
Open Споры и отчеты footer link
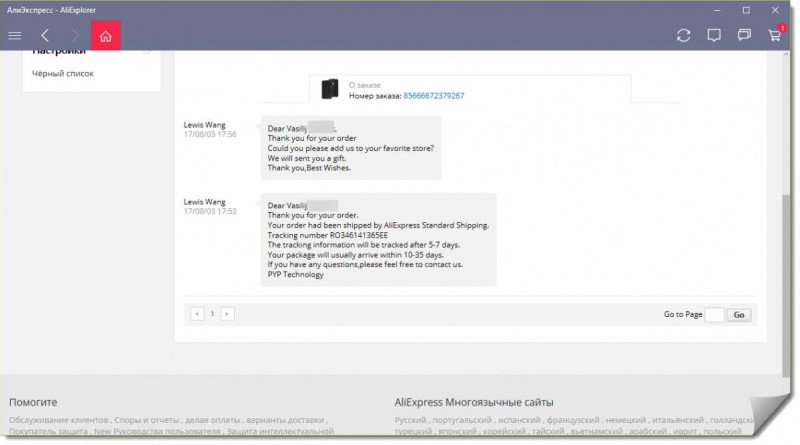coord(147,420)
